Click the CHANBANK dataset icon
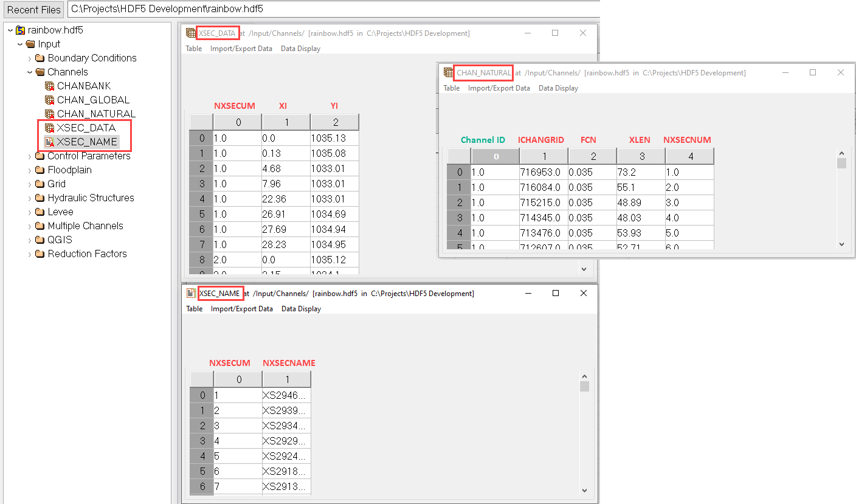The width and height of the screenshot is (856, 504). click(x=50, y=86)
